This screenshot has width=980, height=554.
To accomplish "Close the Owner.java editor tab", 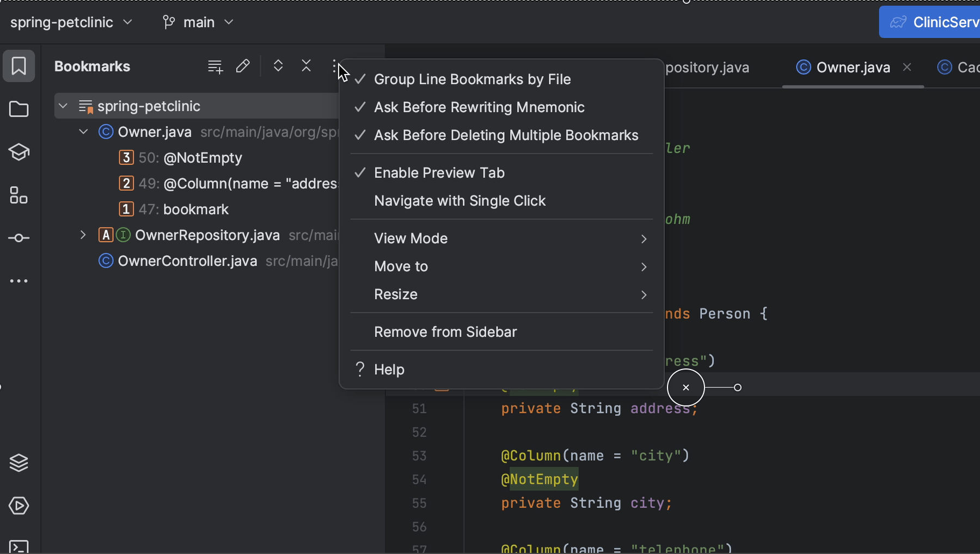I will tap(906, 67).
